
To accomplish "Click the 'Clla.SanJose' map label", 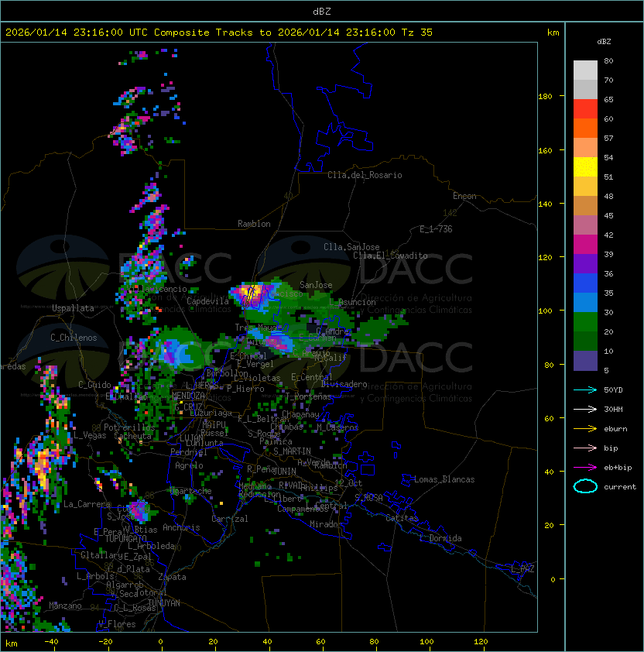I will [351, 247].
